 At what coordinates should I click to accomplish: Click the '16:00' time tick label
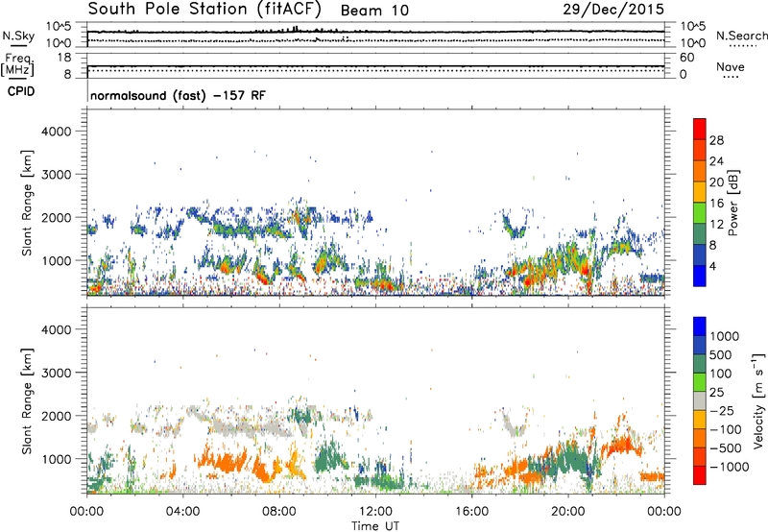471,512
